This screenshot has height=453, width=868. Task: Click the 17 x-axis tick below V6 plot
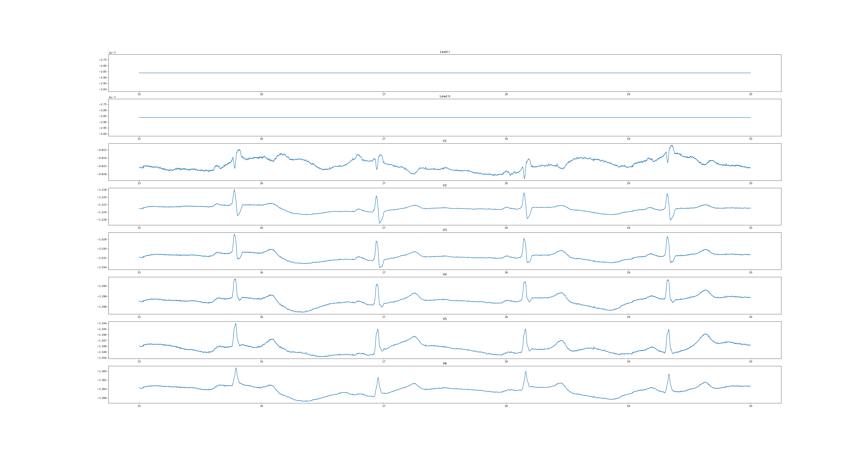[384, 406]
